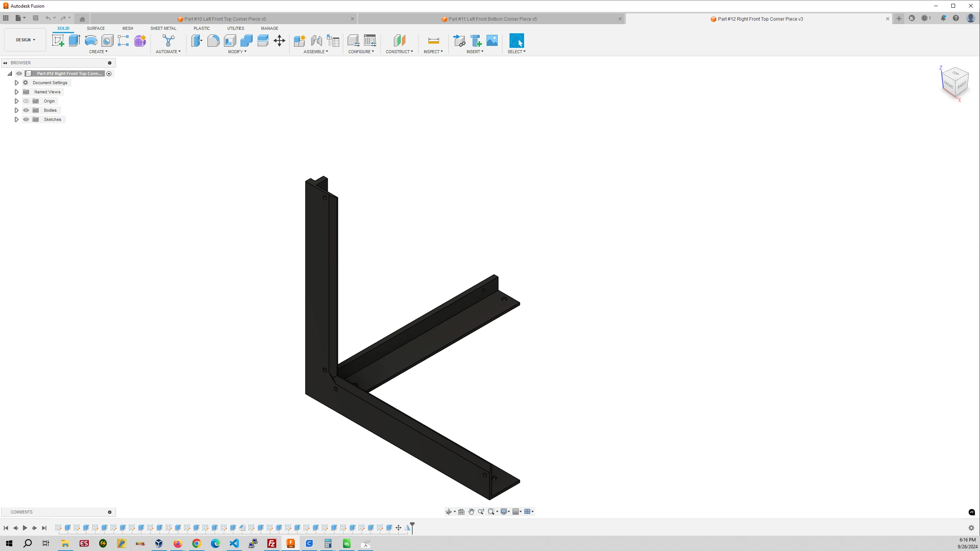Screen dimensions: 980x551
Task: Expand the Named Views node
Action: pyautogui.click(x=16, y=92)
